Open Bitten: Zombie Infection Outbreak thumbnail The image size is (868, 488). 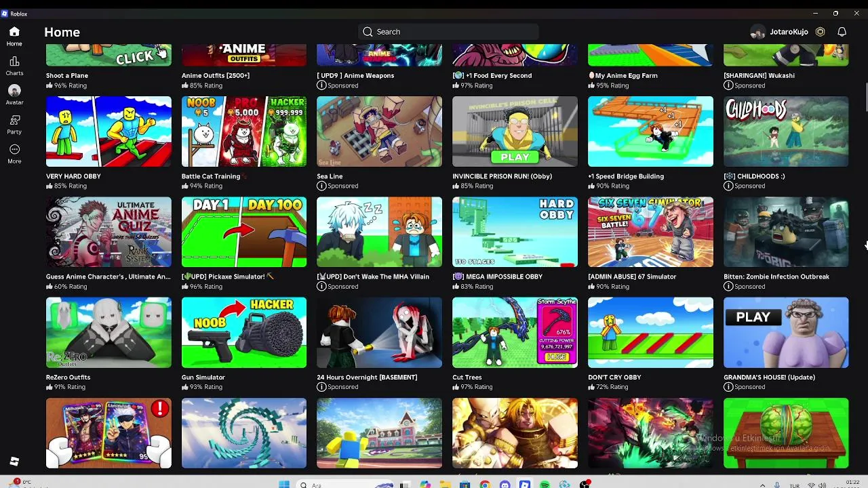786,232
